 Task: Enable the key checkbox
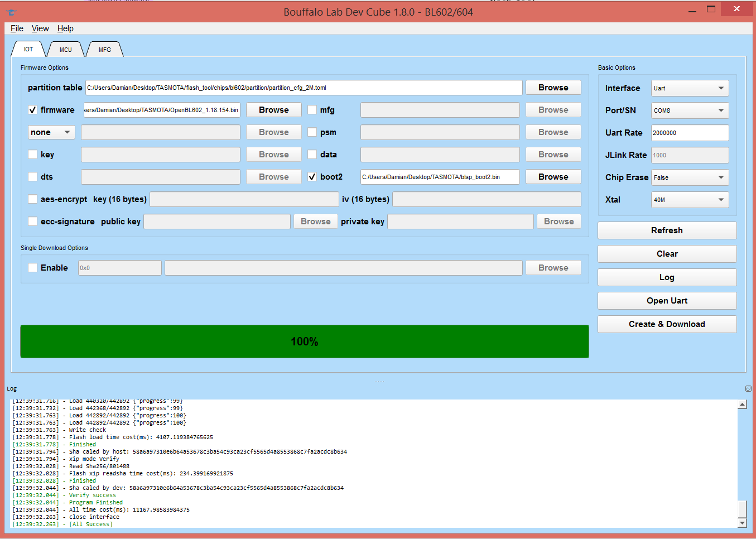(33, 155)
